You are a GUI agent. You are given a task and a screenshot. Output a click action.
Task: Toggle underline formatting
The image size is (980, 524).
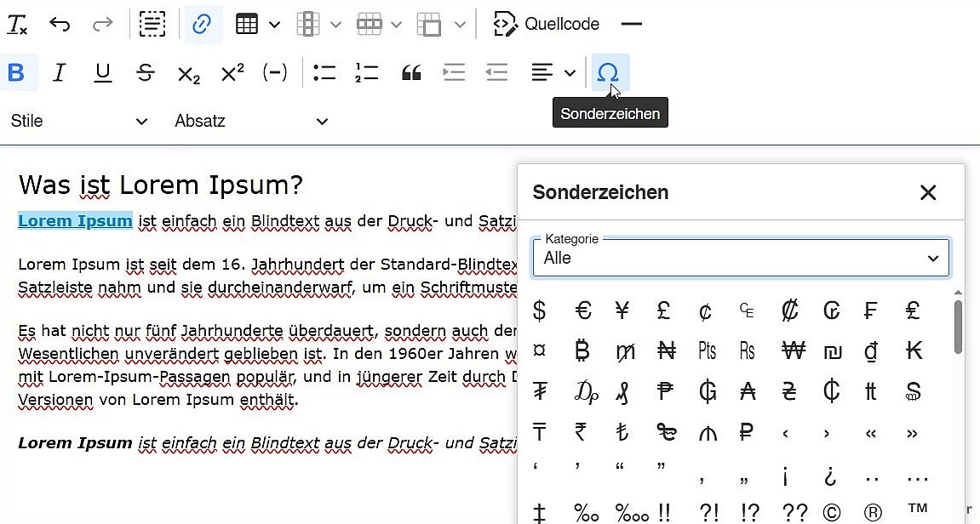[x=102, y=72]
